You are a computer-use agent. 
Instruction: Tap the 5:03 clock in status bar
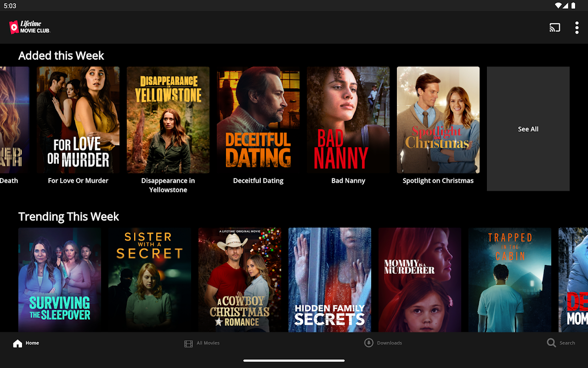coord(10,6)
